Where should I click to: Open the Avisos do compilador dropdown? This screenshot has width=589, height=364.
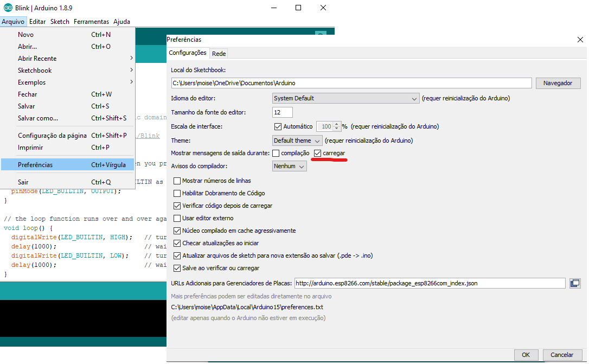click(x=289, y=166)
